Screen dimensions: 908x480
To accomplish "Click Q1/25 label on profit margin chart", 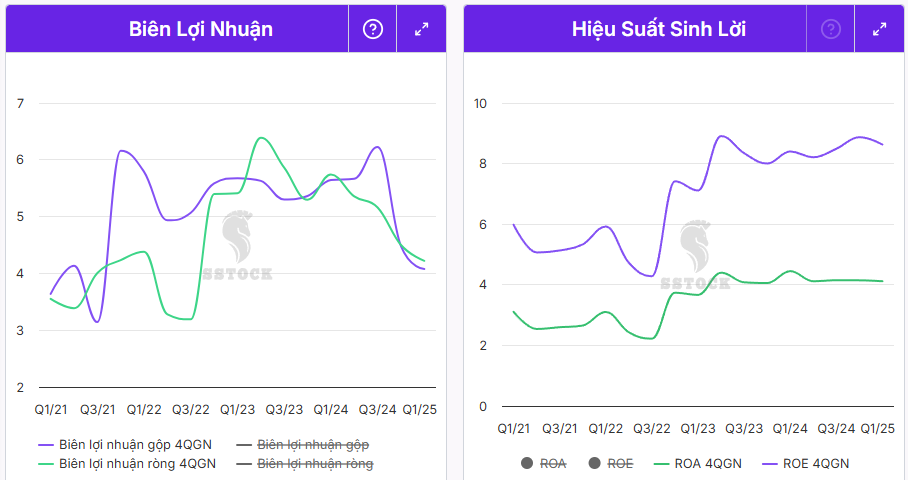I will click(x=420, y=409).
